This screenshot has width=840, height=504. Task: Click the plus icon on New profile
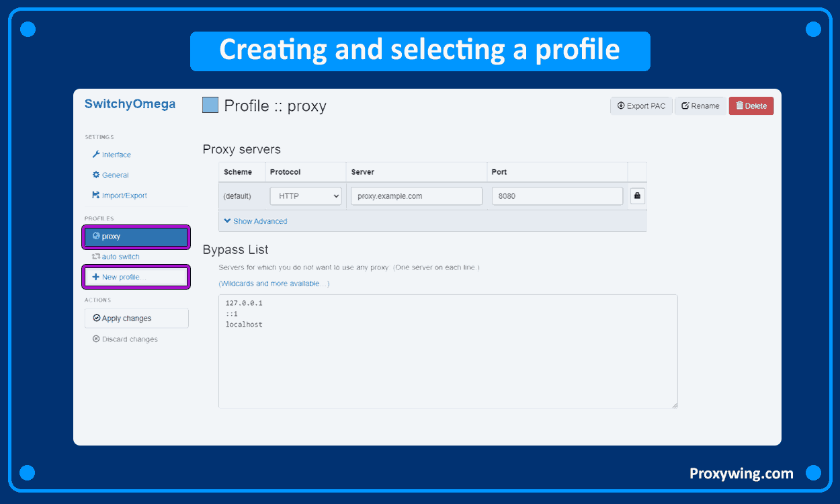[95, 276]
